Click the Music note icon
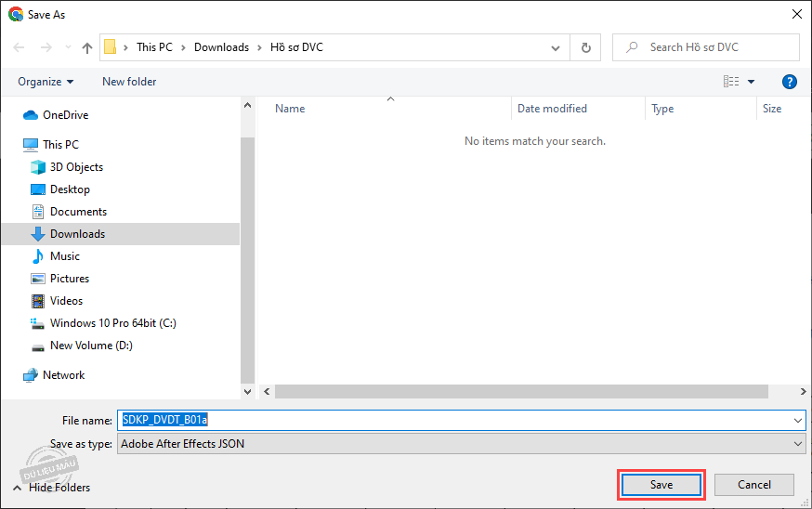812x509 pixels. pos(38,256)
